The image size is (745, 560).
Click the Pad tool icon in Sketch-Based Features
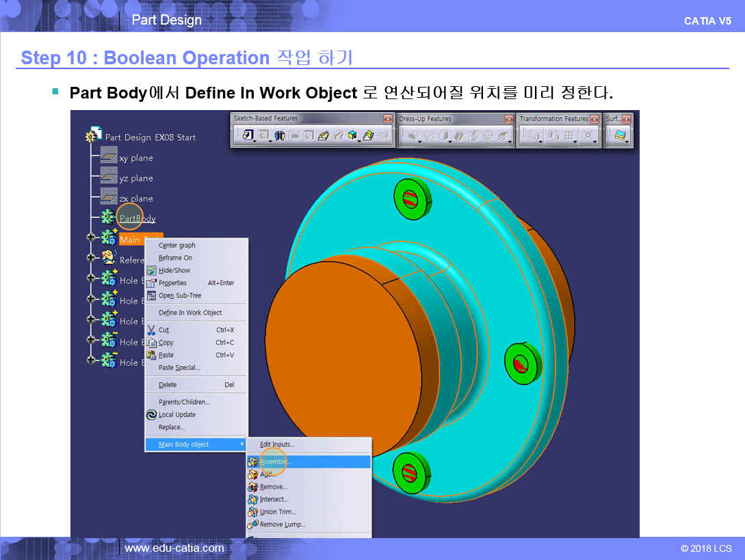pos(247,136)
